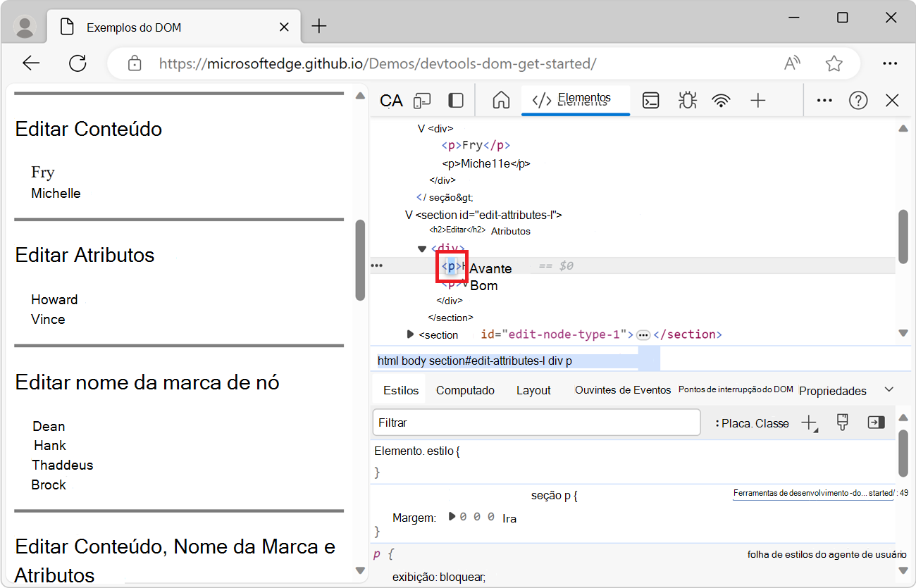Switch to the Computado tab
Screen dimensions: 916x588
465,390
